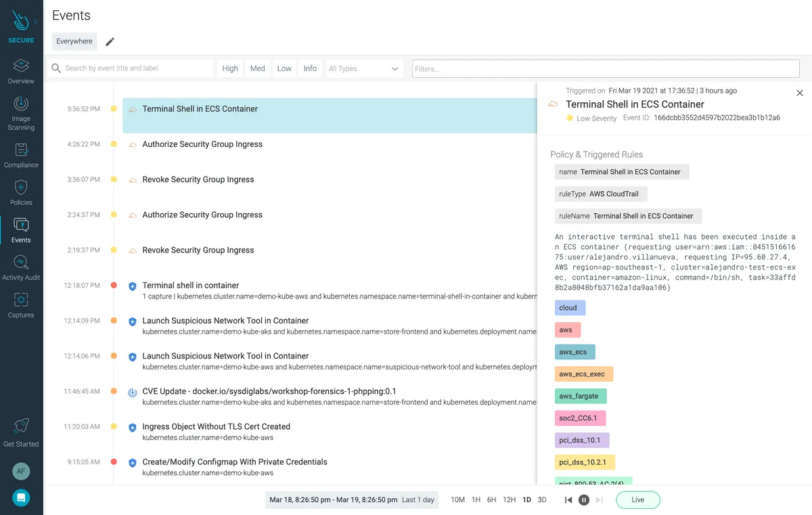Set time span to 1H
The width and height of the screenshot is (812, 515).
(476, 500)
